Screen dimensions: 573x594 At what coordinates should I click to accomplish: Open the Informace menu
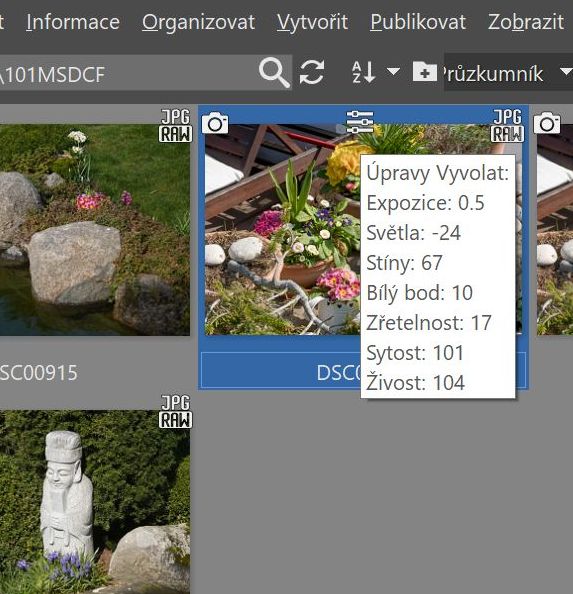click(73, 22)
